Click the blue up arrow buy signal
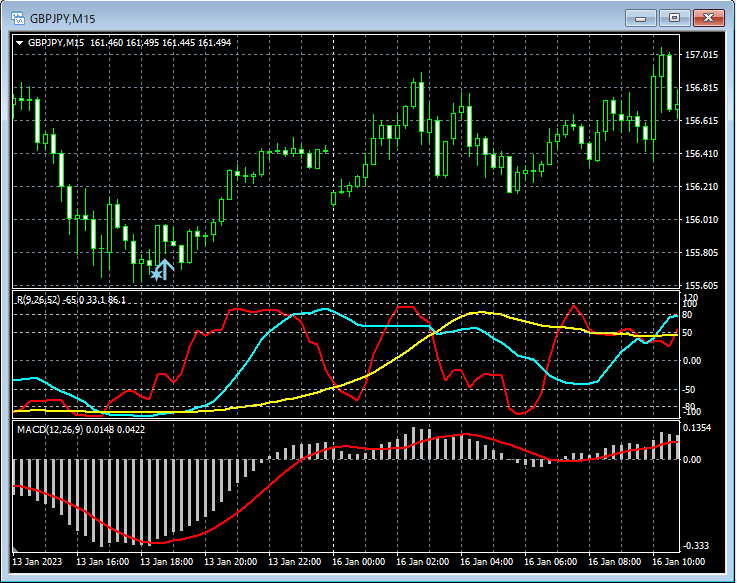Image resolution: width=737 pixels, height=583 pixels. point(166,267)
